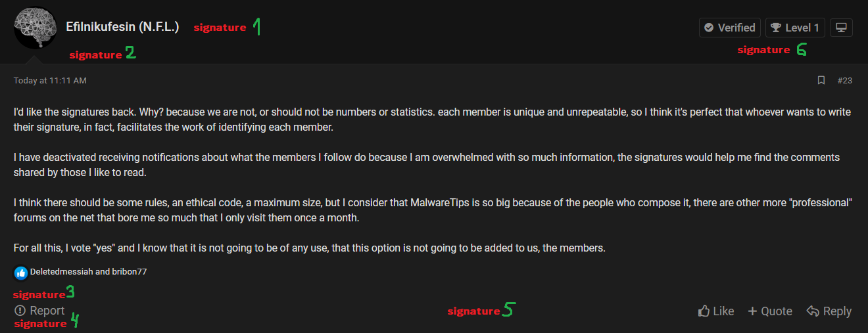Click the red signature label numbered 6
Image resolution: width=868 pixels, height=333 pixels.
[763, 50]
